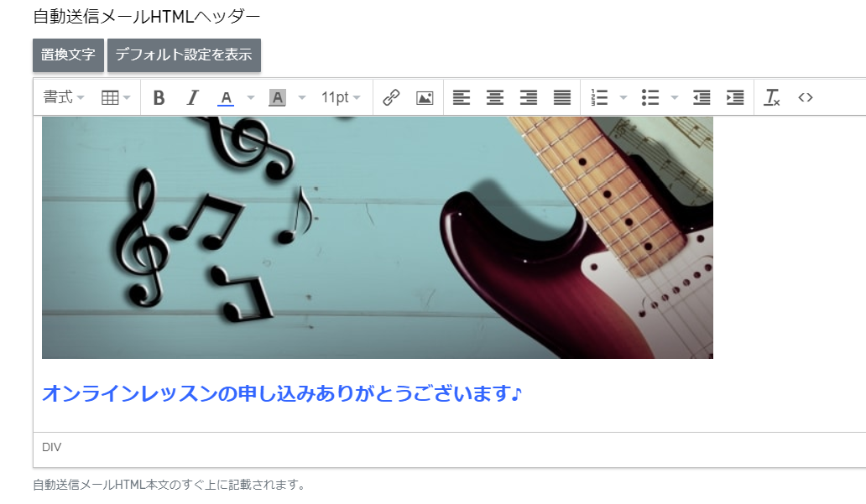Align text to the left
The image size is (866, 504).
click(462, 98)
